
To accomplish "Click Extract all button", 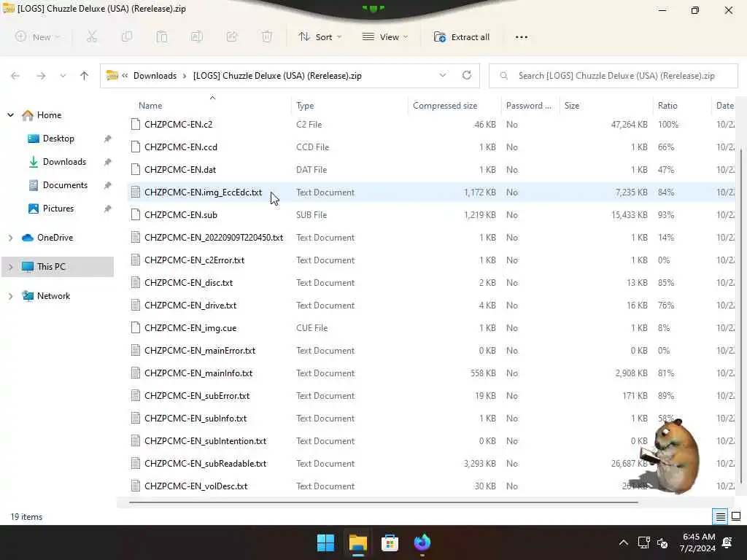I will [462, 36].
